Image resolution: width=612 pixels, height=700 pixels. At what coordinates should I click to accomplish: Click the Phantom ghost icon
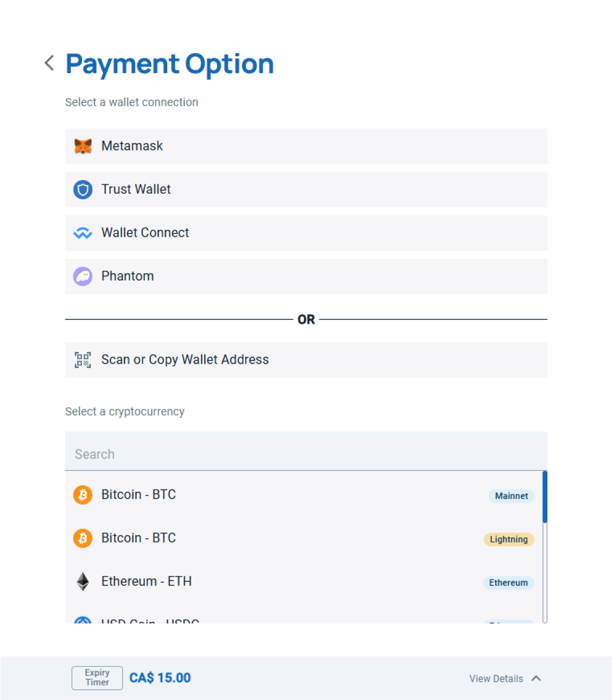tap(83, 276)
